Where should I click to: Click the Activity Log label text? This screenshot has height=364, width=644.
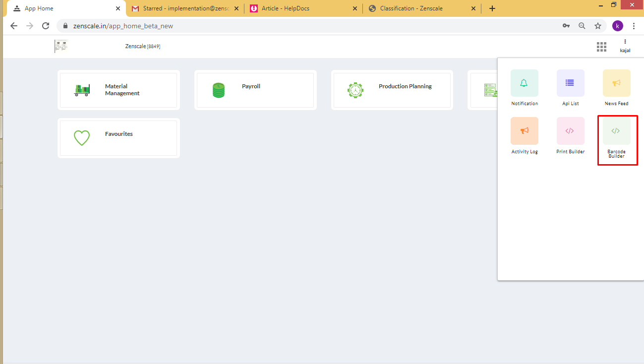pos(525,152)
